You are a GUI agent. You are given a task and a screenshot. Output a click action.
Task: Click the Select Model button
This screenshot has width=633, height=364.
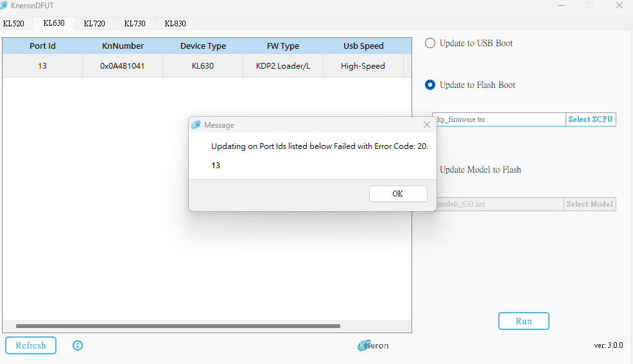point(590,204)
